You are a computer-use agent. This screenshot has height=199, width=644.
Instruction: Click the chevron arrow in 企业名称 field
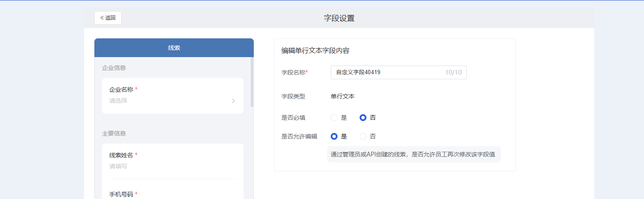(x=233, y=101)
